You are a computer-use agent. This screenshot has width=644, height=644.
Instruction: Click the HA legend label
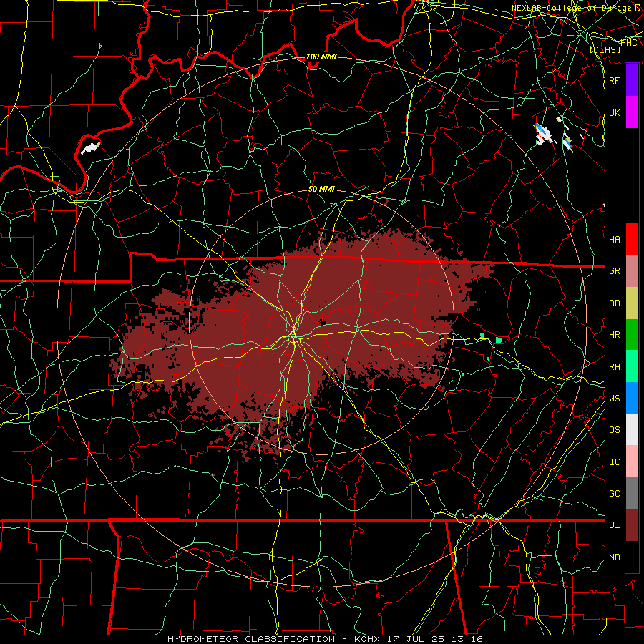(x=614, y=239)
